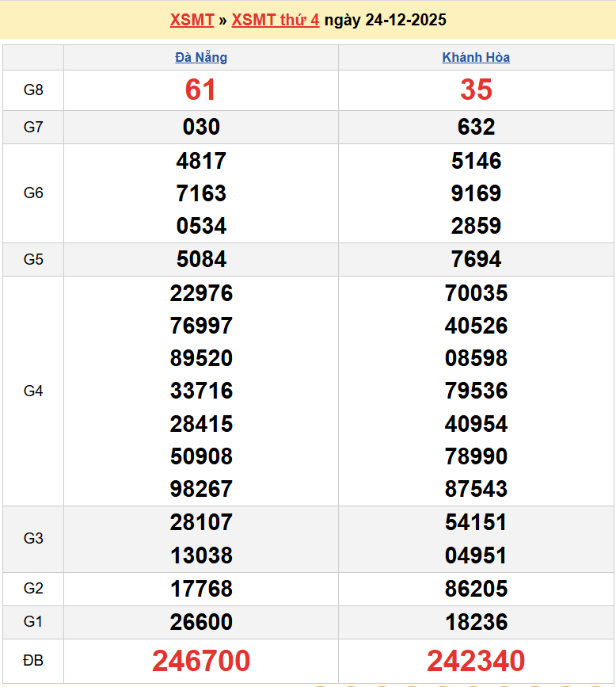Click the G4 row label
616x687 pixels.
pos(33,391)
